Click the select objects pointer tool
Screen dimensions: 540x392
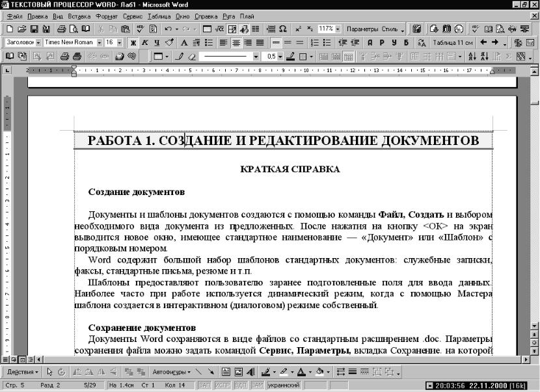coord(49,372)
